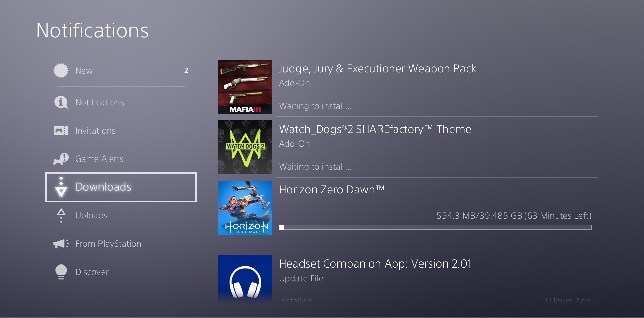644x318 pixels.
Task: Select the Watch Dogs 2 theme thumbnail
Action: 245,147
